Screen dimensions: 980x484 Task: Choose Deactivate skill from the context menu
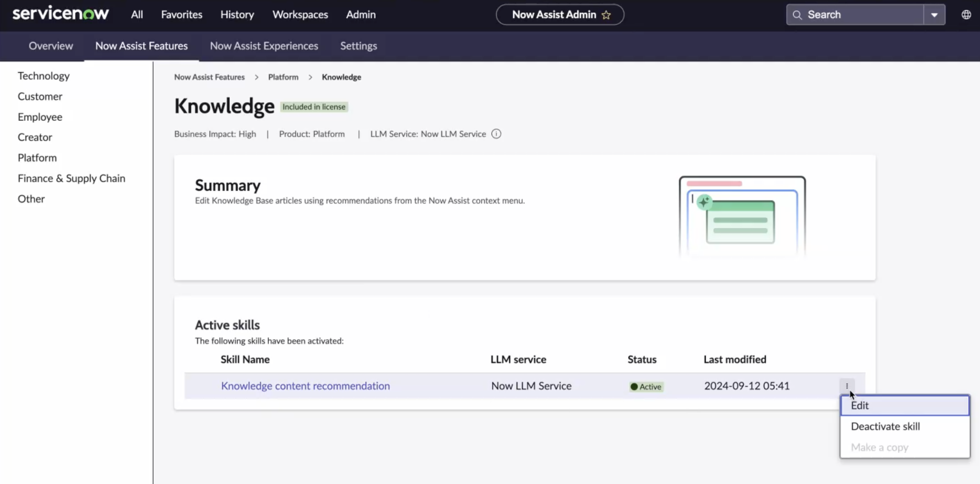click(905, 426)
